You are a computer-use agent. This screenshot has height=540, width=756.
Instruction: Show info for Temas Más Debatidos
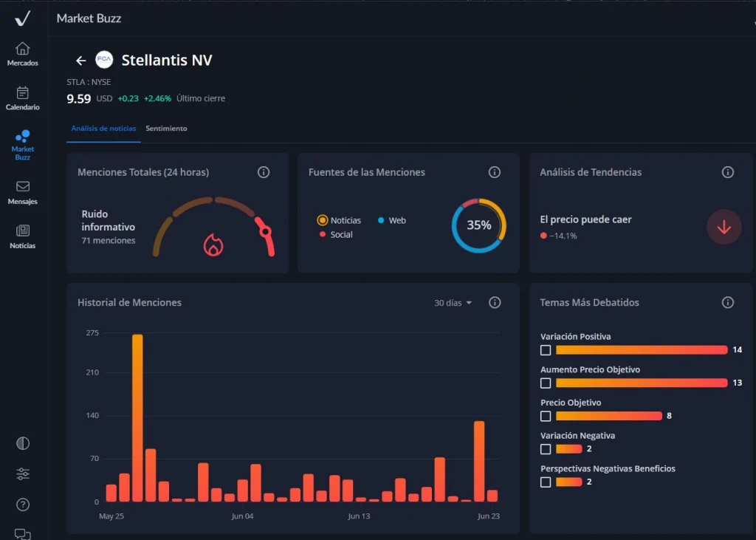click(x=727, y=303)
